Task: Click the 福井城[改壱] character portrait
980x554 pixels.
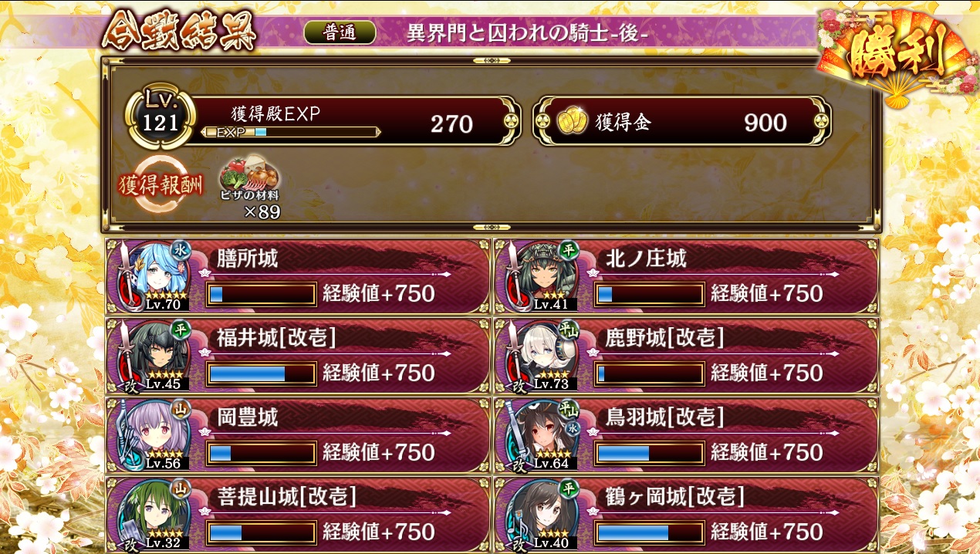Action: [x=155, y=356]
